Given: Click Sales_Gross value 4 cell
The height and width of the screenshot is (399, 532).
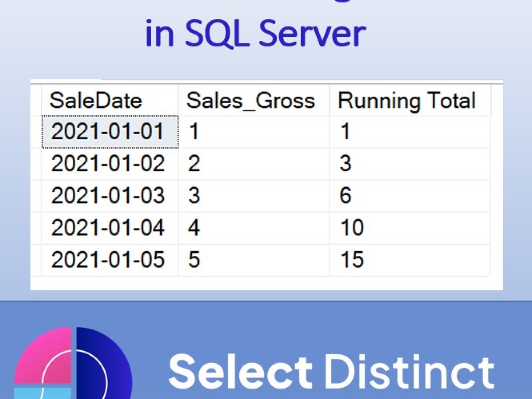Looking at the screenshot, I should (254, 228).
